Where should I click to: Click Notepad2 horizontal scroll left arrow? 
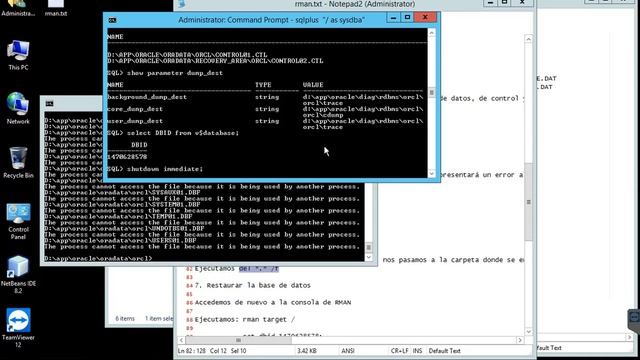point(182,340)
